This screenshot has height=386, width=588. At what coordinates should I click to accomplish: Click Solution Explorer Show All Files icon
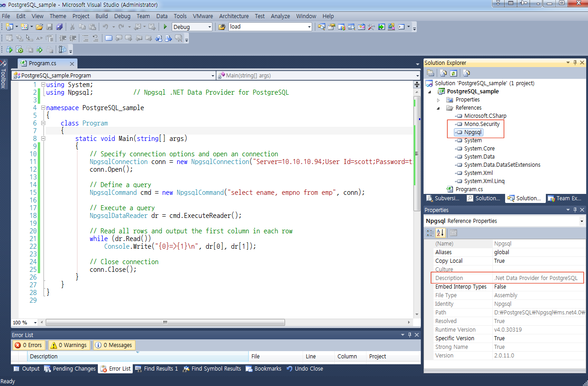coord(443,73)
